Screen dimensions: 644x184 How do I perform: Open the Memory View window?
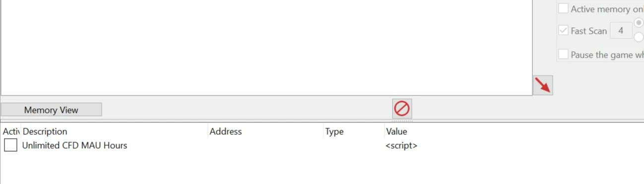coord(51,110)
